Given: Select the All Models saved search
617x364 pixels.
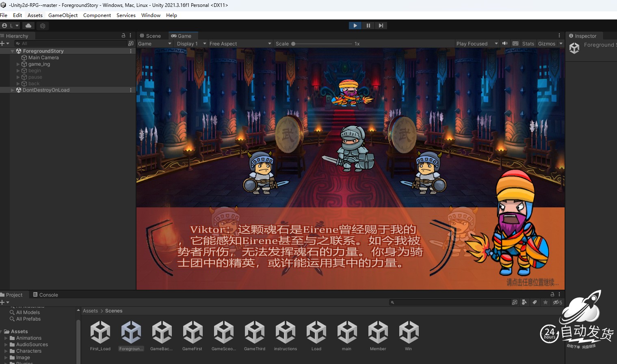Looking at the screenshot, I should coord(28,312).
